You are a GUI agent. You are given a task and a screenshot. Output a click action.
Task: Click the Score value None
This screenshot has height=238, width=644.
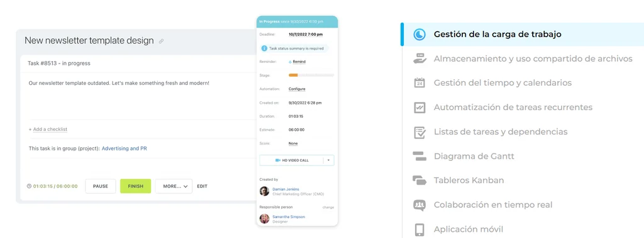pyautogui.click(x=293, y=144)
